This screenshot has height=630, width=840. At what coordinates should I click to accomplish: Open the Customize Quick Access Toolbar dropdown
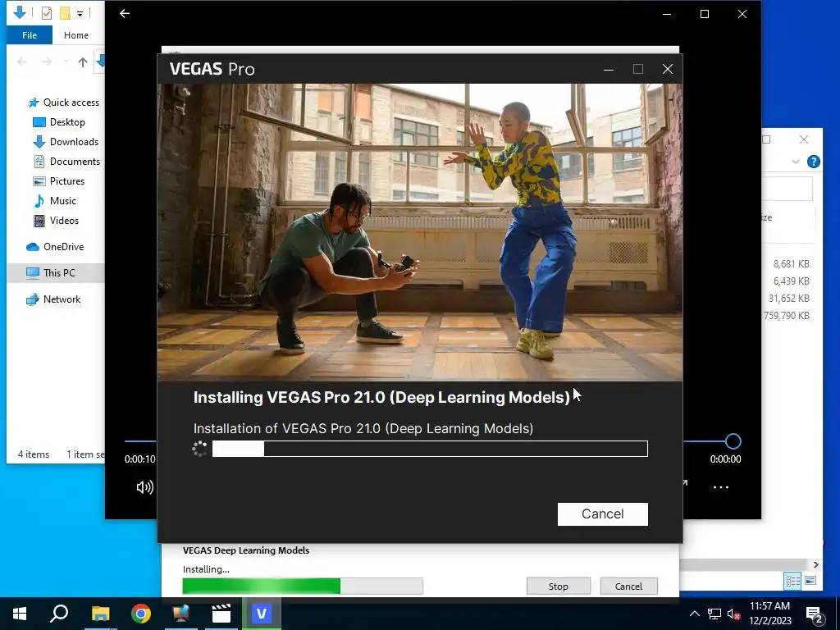click(x=80, y=13)
